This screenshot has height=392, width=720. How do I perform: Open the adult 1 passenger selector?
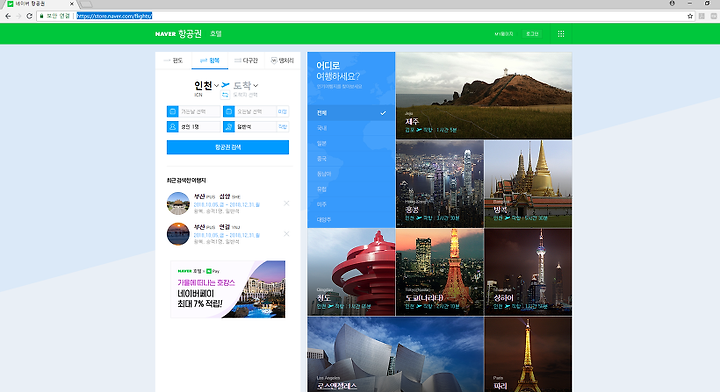pos(199,127)
